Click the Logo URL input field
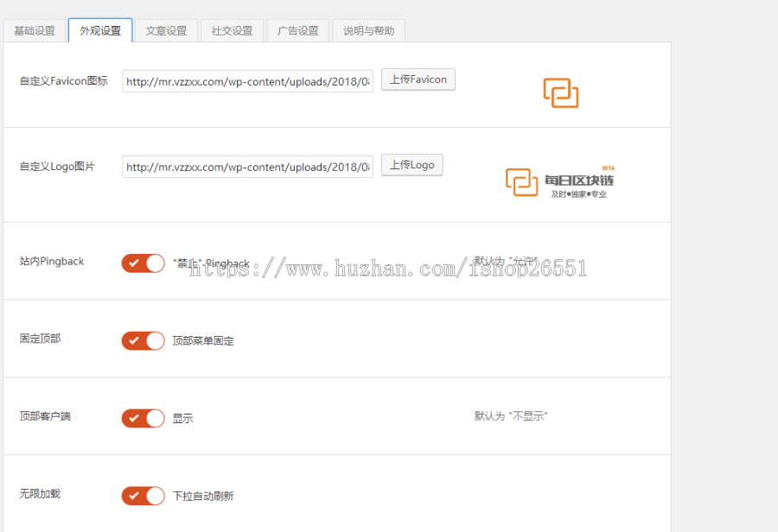 point(246,166)
